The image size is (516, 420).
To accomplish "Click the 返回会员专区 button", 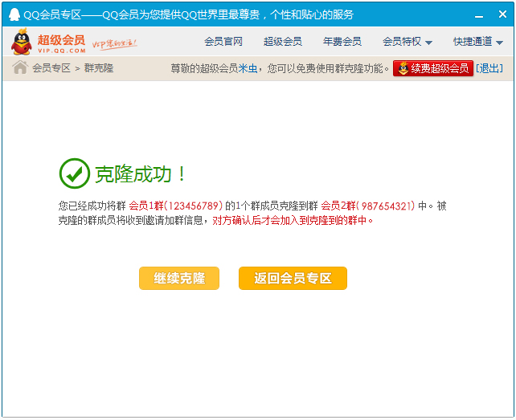I will pos(293,278).
